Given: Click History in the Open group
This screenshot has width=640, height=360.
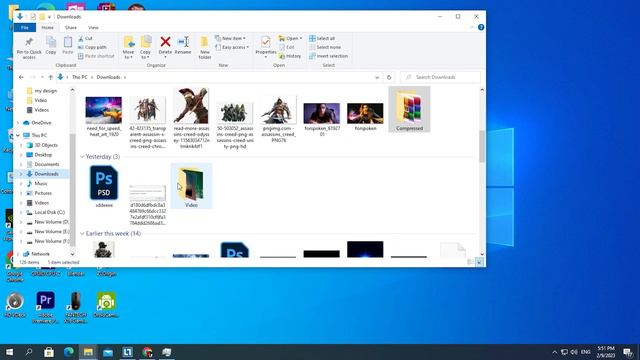Looking at the screenshot, I should coord(290,56).
